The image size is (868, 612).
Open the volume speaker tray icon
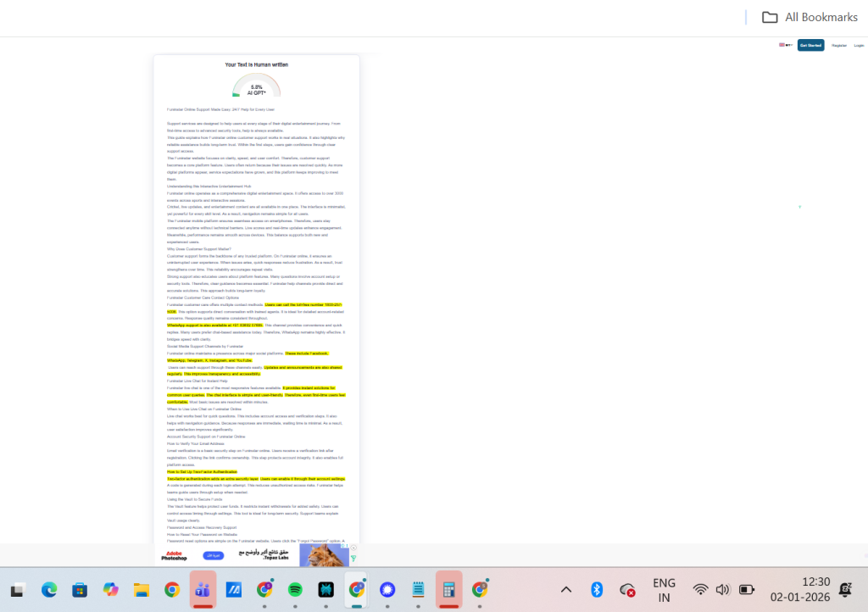[723, 590]
